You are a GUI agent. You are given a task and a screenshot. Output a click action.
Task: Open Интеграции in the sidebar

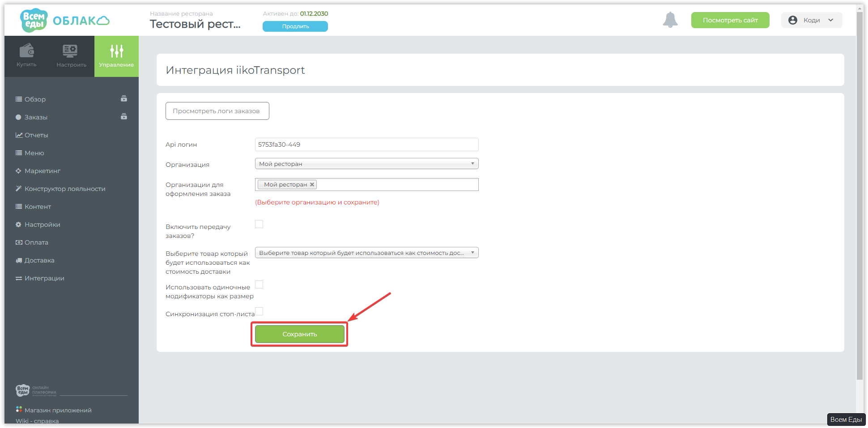[44, 278]
